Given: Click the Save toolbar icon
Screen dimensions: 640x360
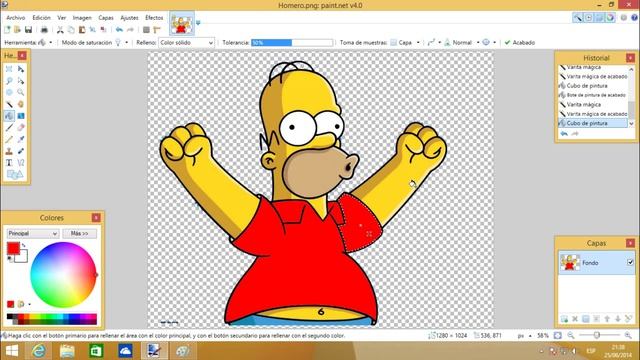Looking at the screenshot, I should point(28,29).
